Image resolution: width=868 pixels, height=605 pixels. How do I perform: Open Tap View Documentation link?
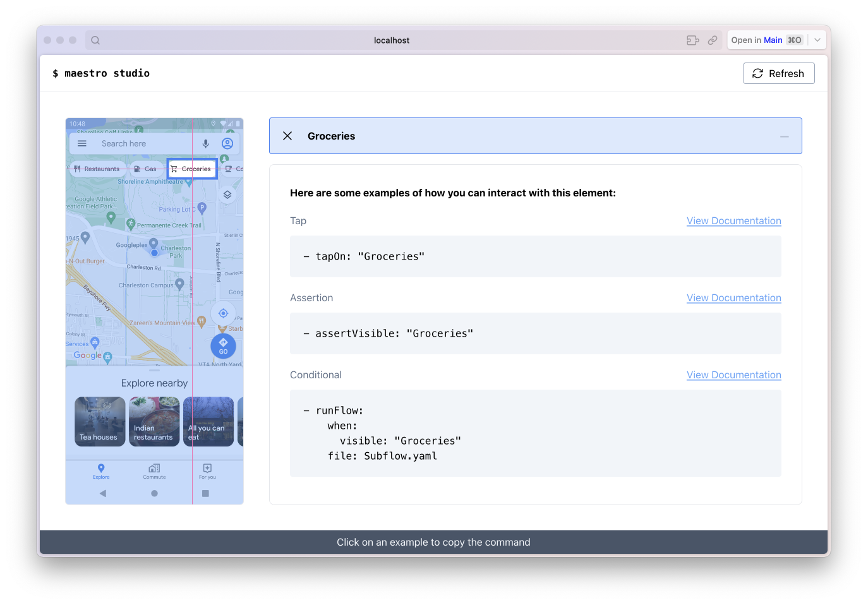click(733, 220)
